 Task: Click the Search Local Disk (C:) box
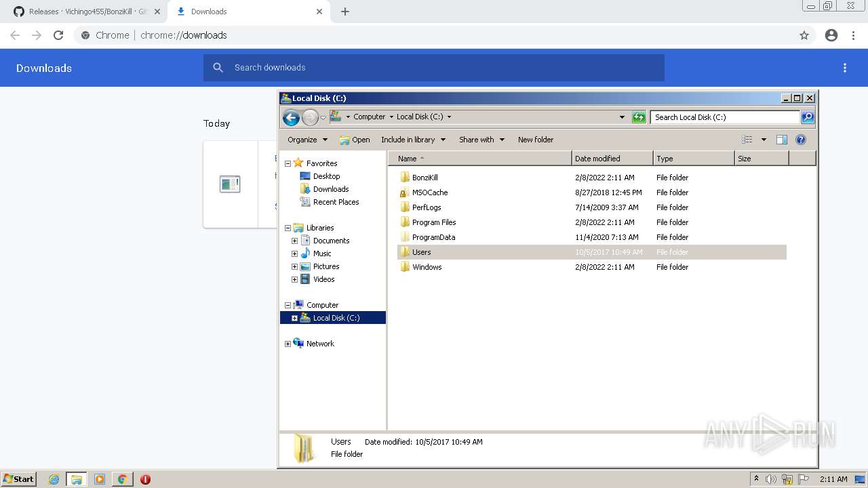725,117
